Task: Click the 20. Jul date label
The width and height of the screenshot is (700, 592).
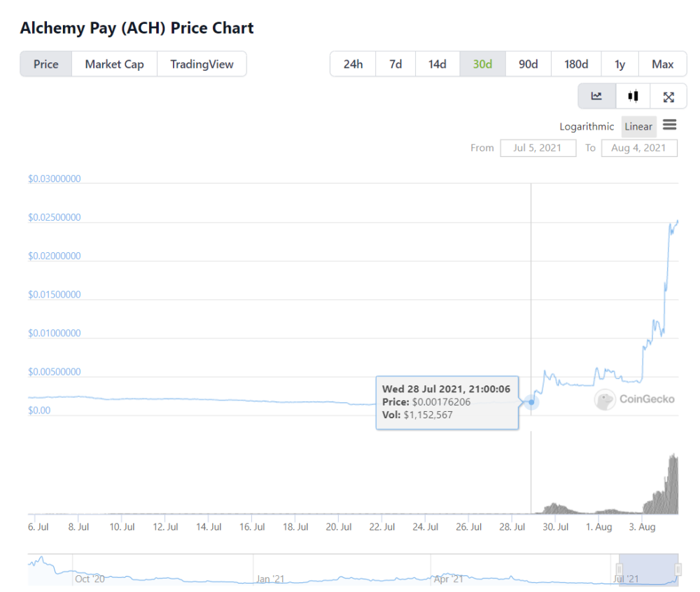Action: tap(339, 528)
